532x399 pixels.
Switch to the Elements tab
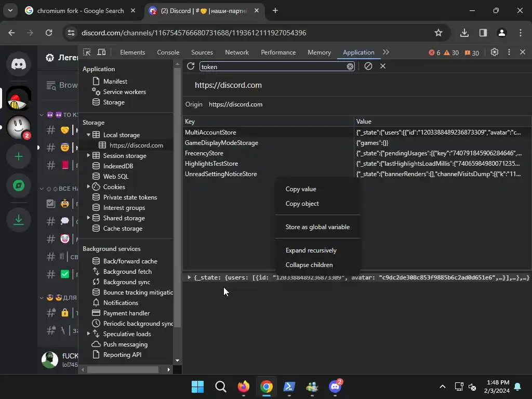pyautogui.click(x=132, y=52)
